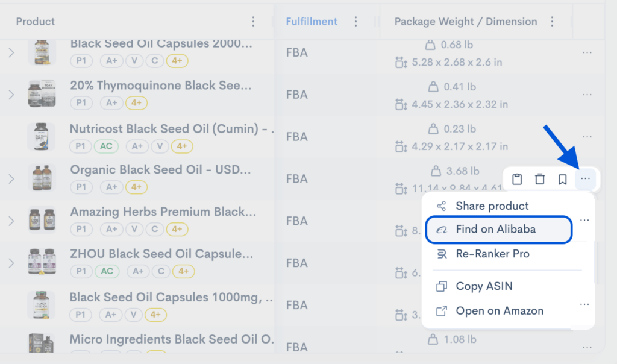Open the Product column options kebab menu
617x364 pixels.
pyautogui.click(x=253, y=20)
